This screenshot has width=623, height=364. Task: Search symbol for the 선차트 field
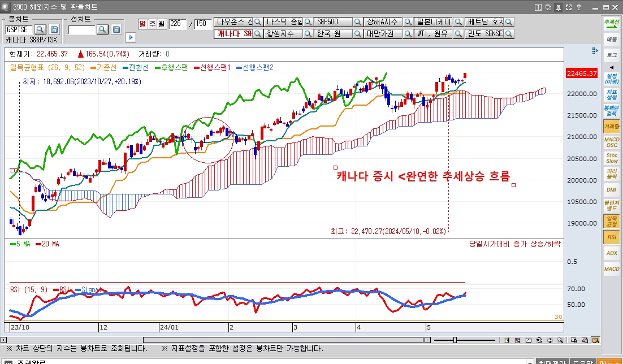pos(102,29)
